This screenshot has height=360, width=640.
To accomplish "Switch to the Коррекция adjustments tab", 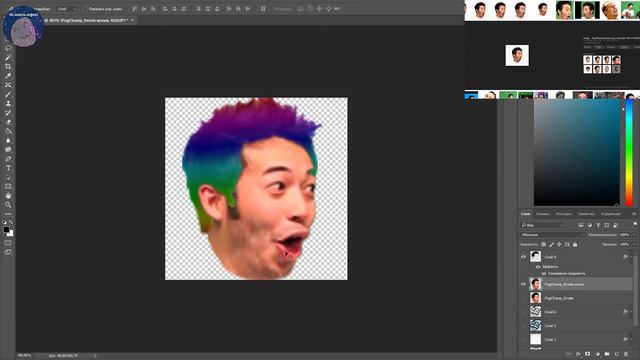I will click(611, 214).
